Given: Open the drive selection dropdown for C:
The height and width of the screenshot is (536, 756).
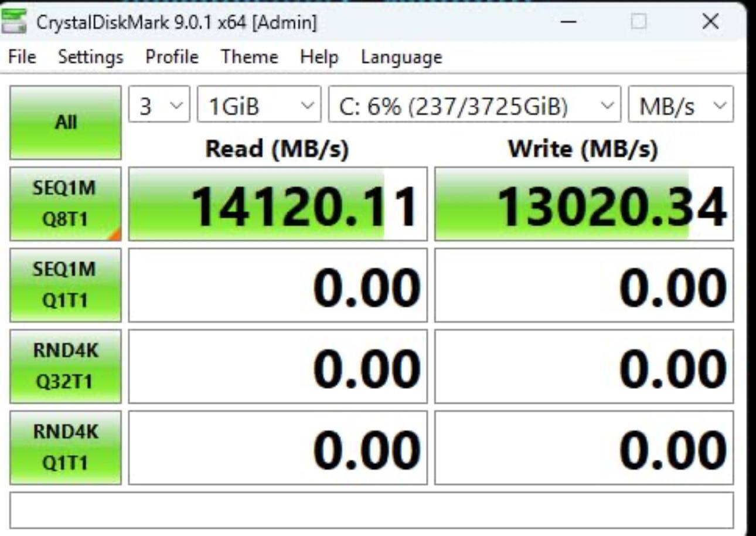Looking at the screenshot, I should 474,106.
